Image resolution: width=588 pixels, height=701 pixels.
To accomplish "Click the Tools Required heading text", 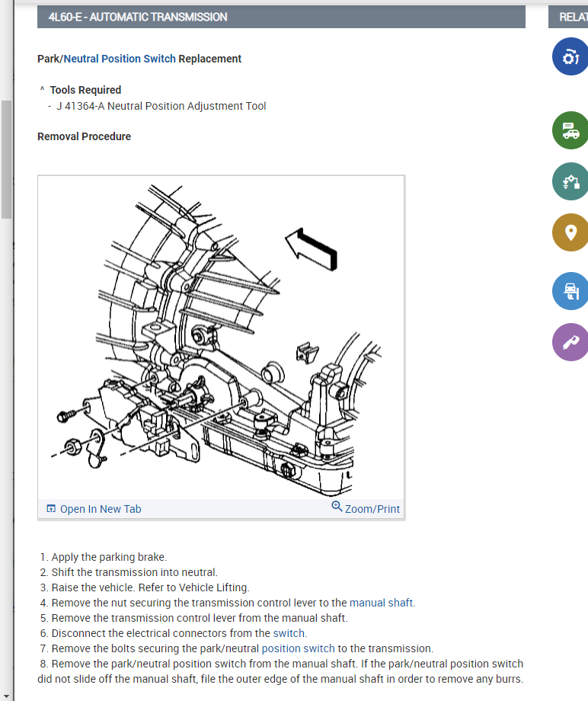I will (x=85, y=90).
